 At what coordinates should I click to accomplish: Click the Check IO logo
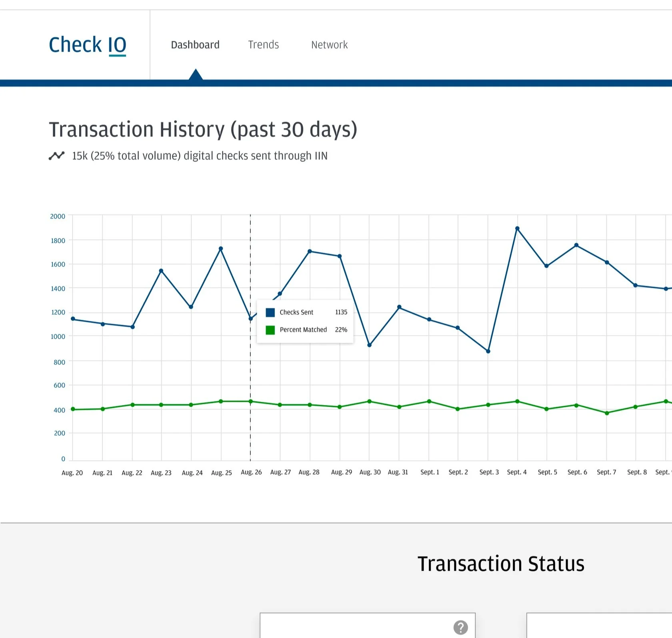(88, 45)
